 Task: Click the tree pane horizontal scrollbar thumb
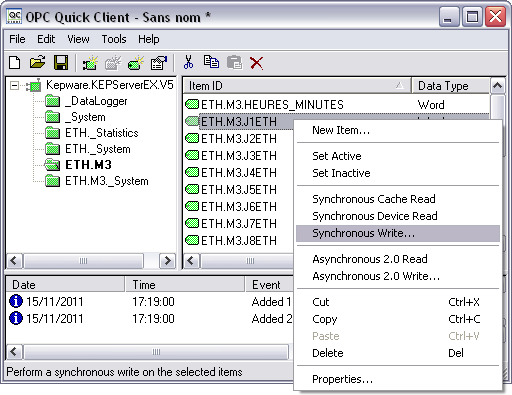(83, 261)
